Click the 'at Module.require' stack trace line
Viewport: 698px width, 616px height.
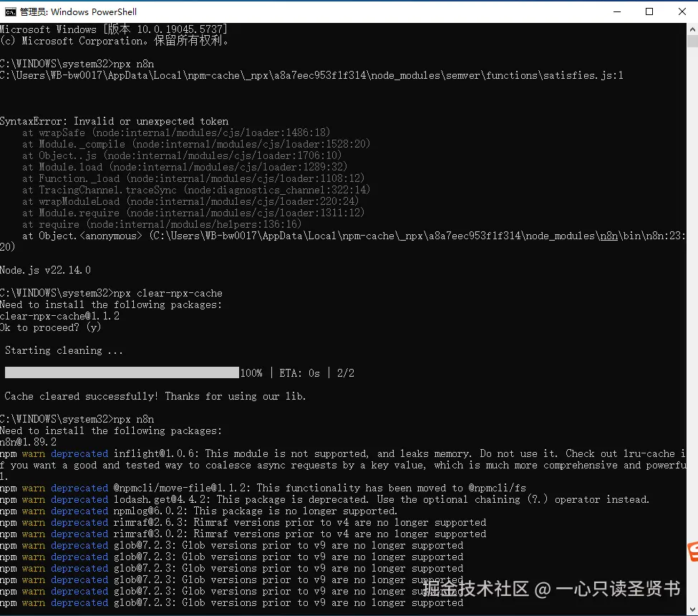point(193,213)
